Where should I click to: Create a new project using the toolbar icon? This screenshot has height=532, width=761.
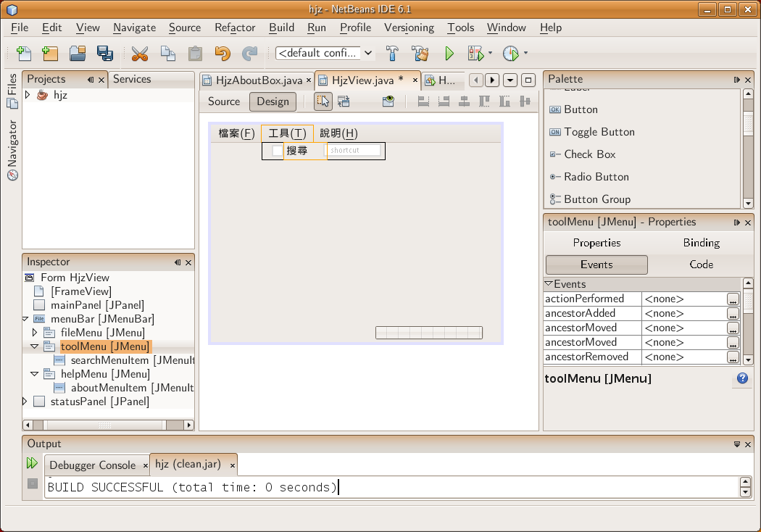pos(50,53)
